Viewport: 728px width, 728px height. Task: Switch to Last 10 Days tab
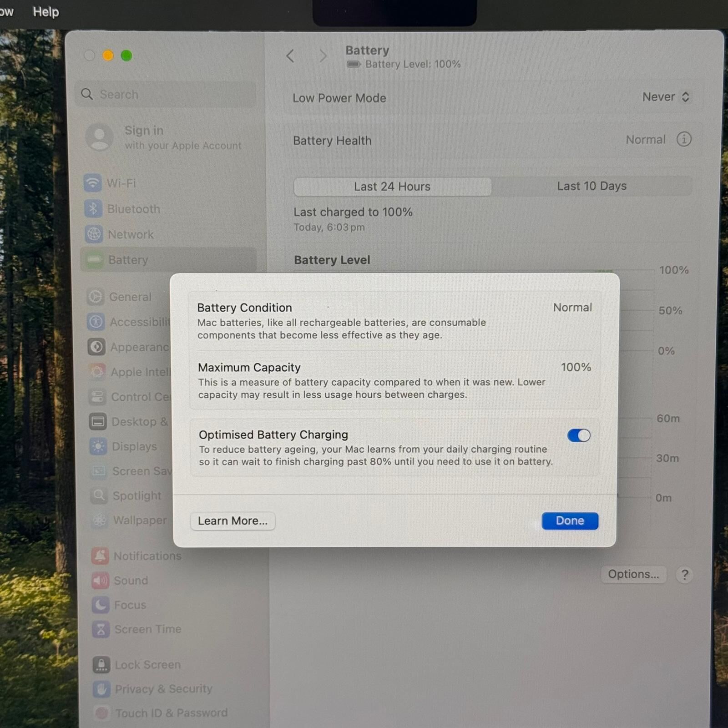coord(591,186)
